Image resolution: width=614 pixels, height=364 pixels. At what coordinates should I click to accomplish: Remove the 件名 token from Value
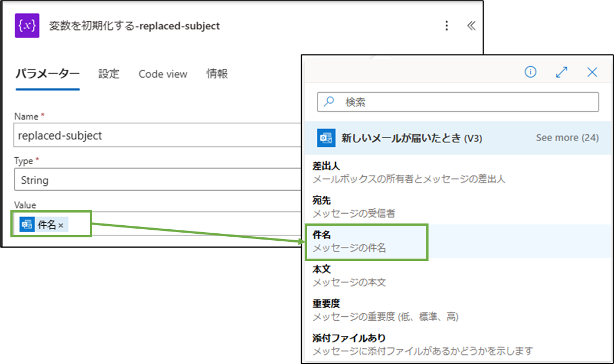click(60, 225)
